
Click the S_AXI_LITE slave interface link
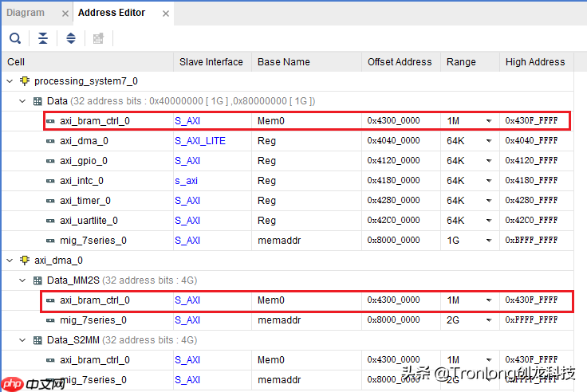(x=200, y=141)
